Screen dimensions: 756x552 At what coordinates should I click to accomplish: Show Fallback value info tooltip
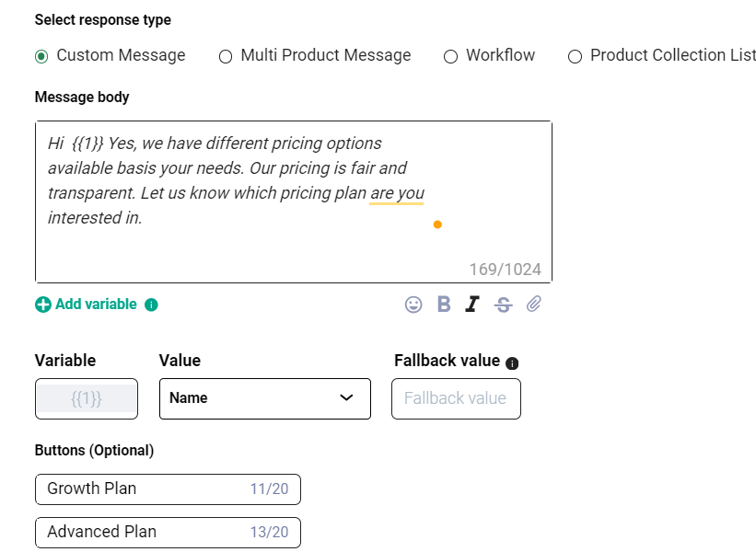point(512,362)
